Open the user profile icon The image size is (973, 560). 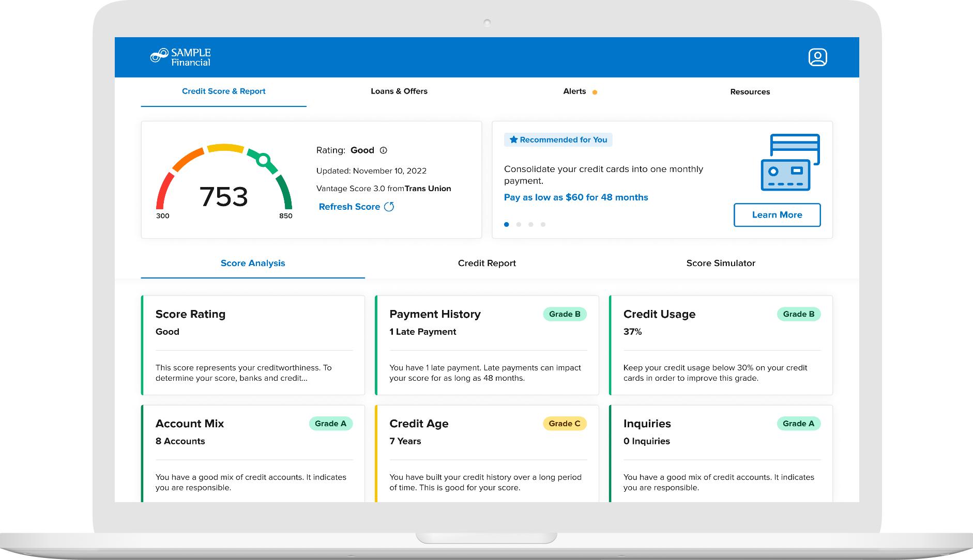(x=817, y=57)
